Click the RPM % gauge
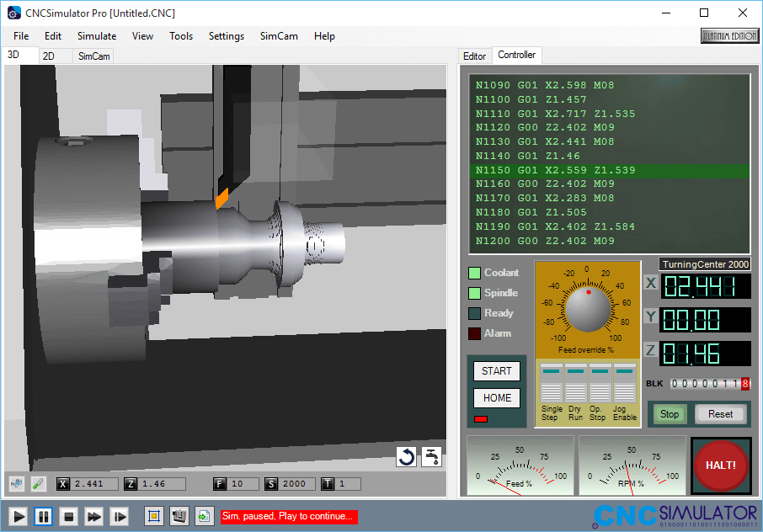 coord(632,465)
